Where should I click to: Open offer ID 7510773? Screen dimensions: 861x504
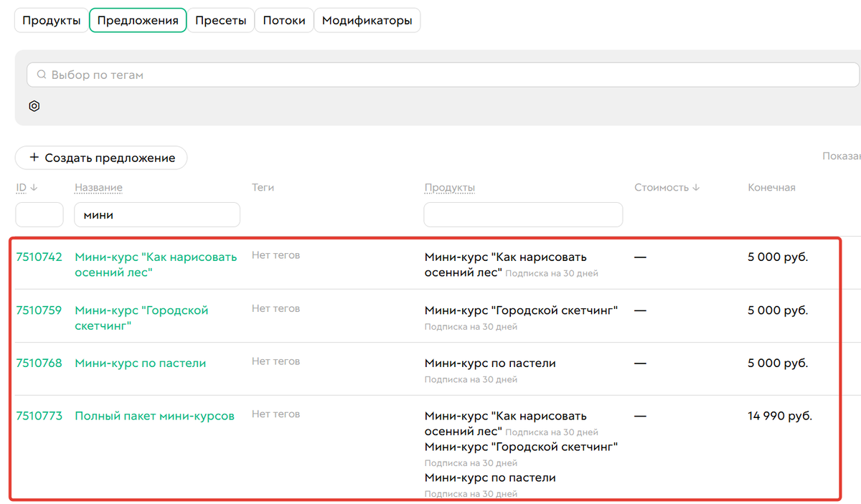[x=39, y=416]
